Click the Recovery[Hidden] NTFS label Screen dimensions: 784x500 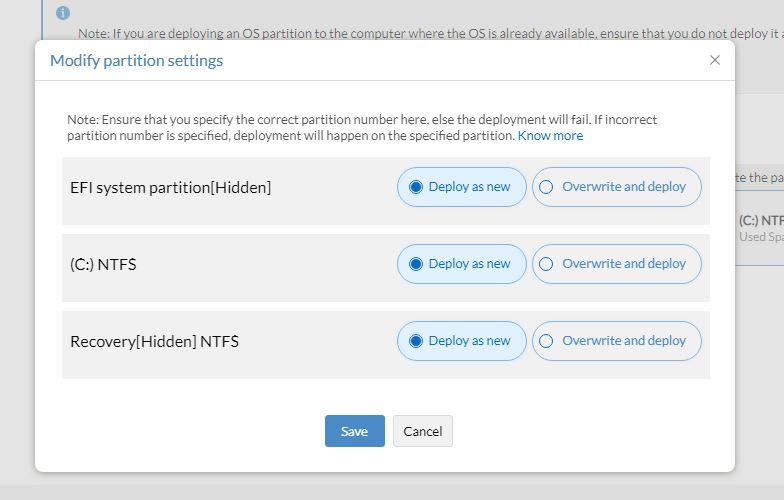click(x=154, y=342)
